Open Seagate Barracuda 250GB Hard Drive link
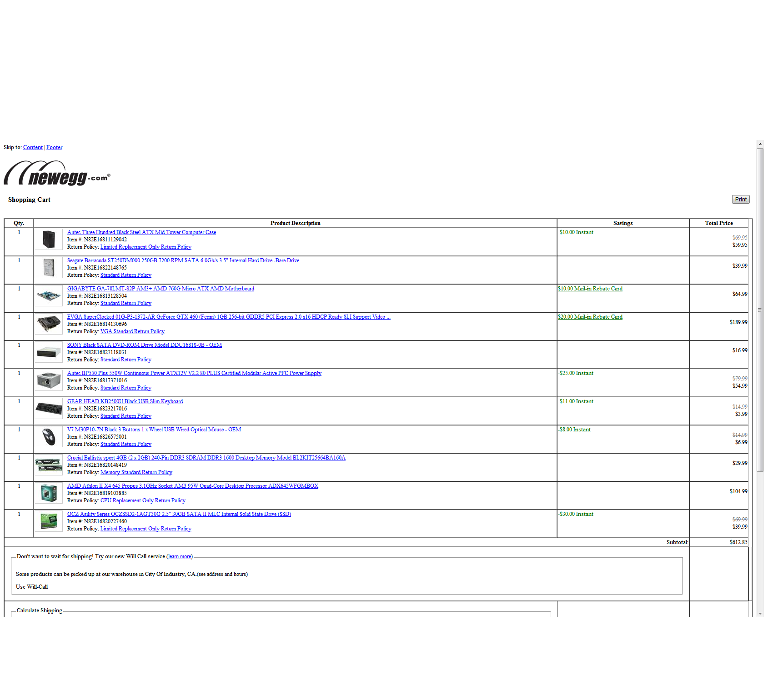The width and height of the screenshot is (773, 700). click(183, 260)
